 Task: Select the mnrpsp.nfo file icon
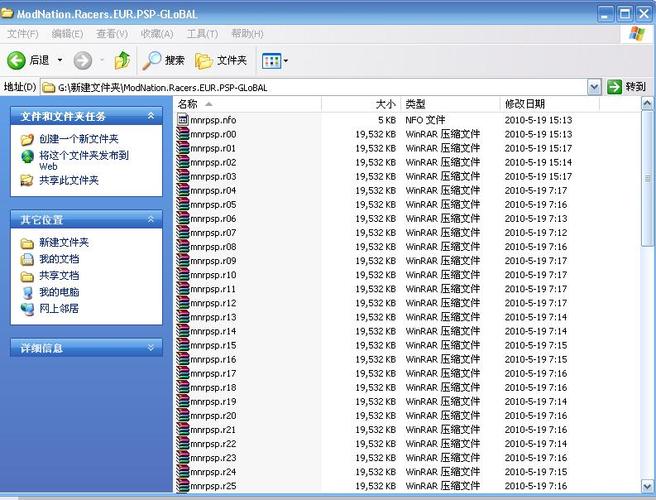coord(182,120)
